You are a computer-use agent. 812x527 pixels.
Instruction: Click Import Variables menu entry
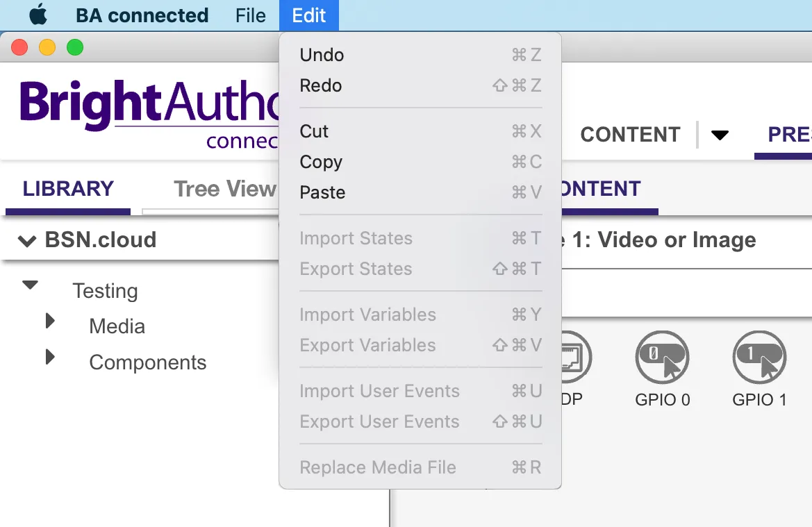420,315
